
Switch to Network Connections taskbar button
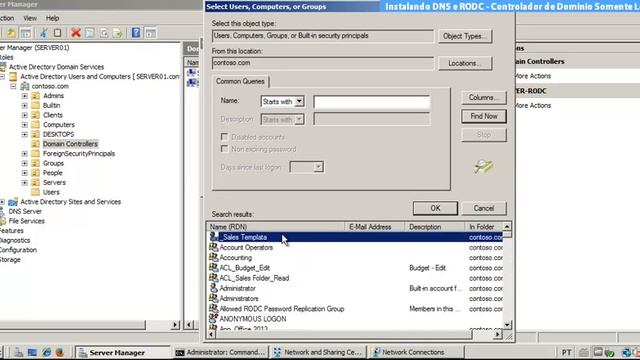coord(416,352)
